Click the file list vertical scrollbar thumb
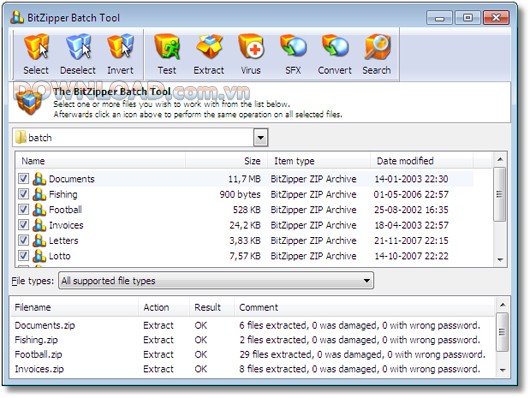530x398 pixels. click(x=500, y=194)
